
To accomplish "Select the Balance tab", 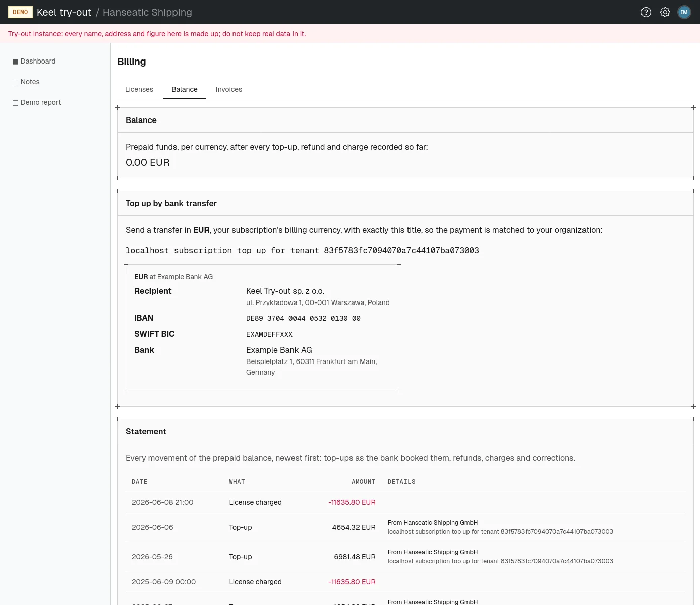I will coord(185,89).
